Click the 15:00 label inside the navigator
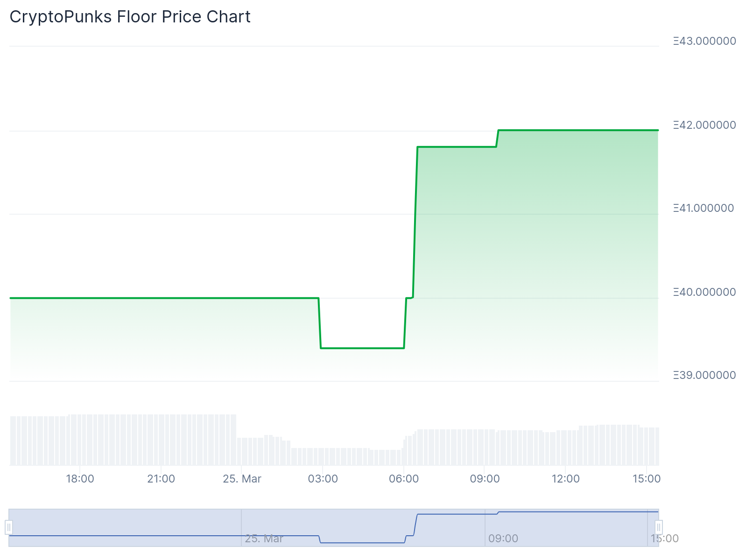746x560 pixels. click(665, 539)
